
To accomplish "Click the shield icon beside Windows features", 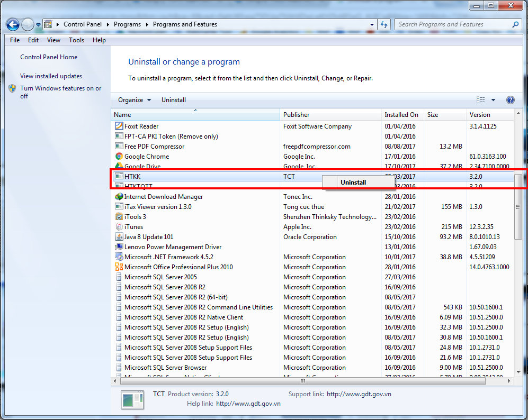I will tap(13, 88).
